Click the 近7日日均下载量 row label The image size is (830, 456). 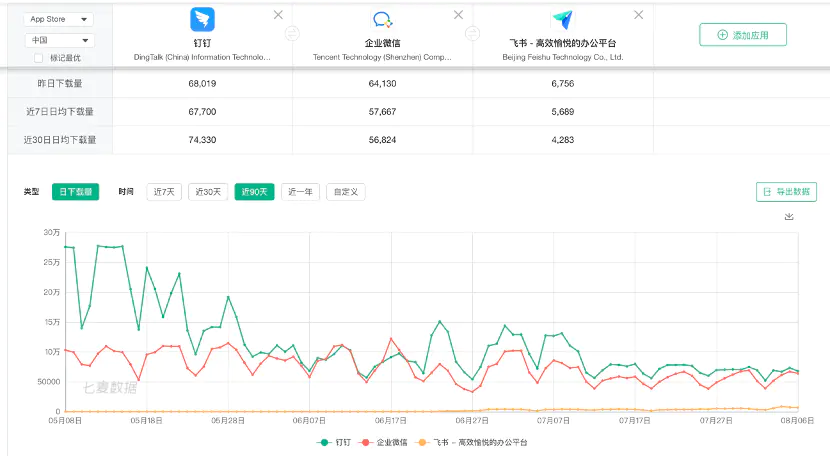[x=60, y=112]
